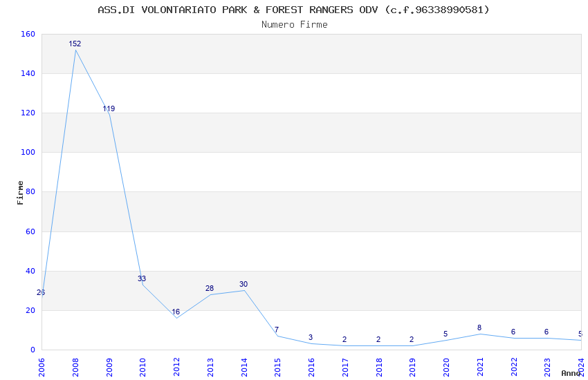Viewport: 588px width, 380px height.
Task: Select the x-axis year 2020
Action: [x=446, y=368]
